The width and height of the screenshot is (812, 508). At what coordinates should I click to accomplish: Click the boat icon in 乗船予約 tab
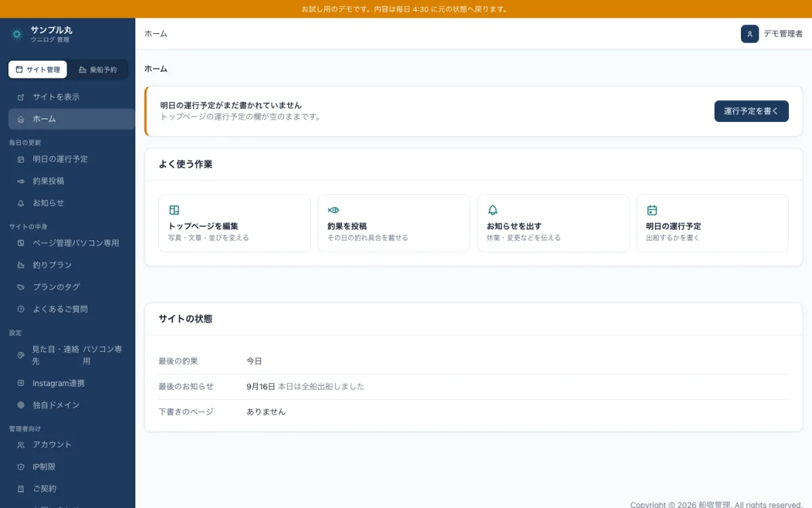[83, 69]
